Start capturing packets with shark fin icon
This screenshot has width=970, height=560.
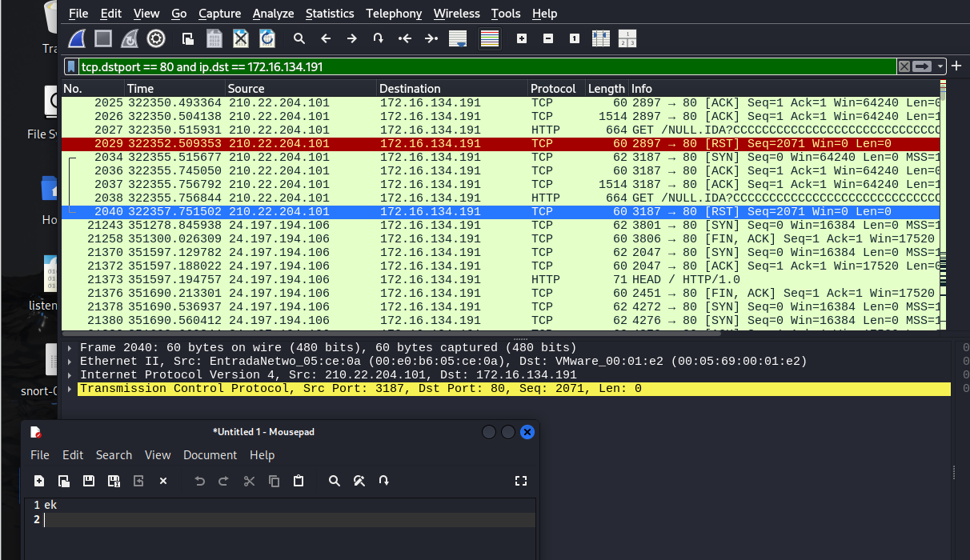[x=77, y=38]
